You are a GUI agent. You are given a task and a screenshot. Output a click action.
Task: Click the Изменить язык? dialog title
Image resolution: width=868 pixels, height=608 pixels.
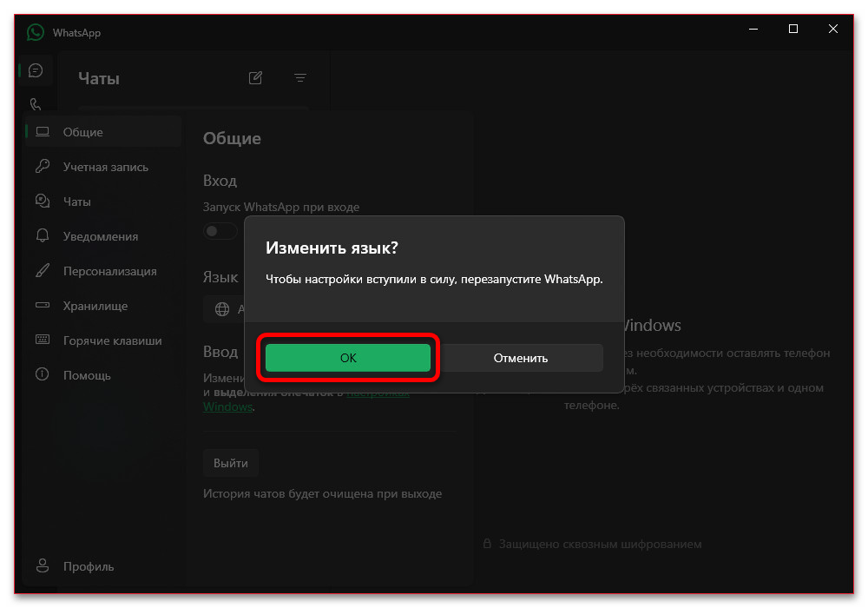pyautogui.click(x=332, y=248)
